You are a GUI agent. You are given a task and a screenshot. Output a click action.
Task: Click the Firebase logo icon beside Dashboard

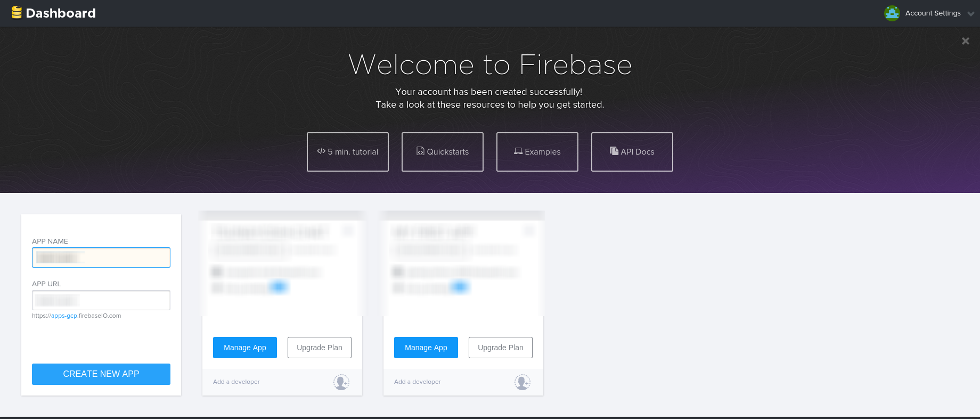pyautogui.click(x=17, y=12)
